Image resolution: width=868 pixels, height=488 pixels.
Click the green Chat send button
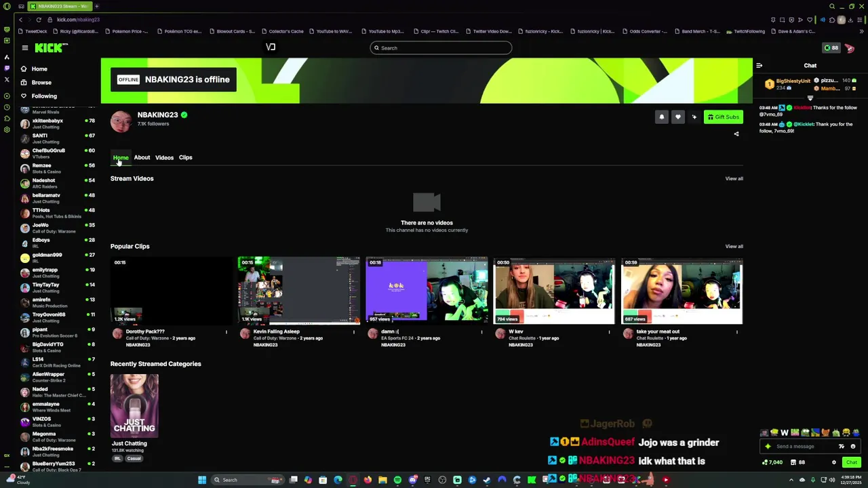coord(852,462)
